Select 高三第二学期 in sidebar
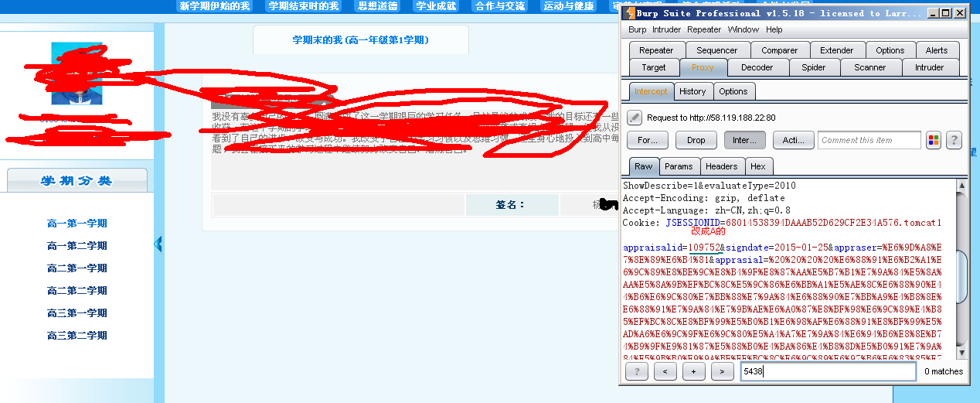The image size is (980, 403). pos(77,336)
